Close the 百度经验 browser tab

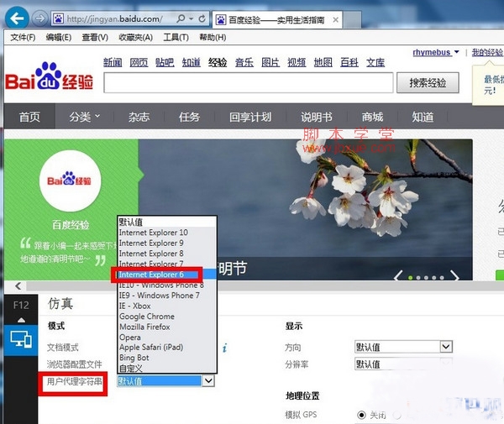(335, 20)
